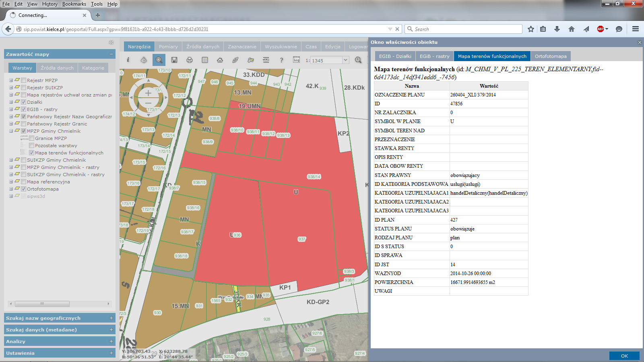Click the chain link icon in toolbar

click(x=235, y=60)
